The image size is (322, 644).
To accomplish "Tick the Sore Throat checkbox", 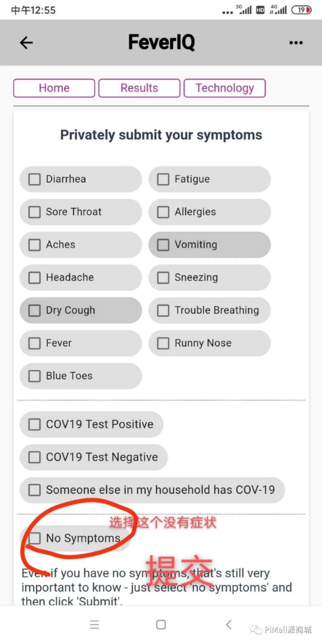I will (x=35, y=212).
